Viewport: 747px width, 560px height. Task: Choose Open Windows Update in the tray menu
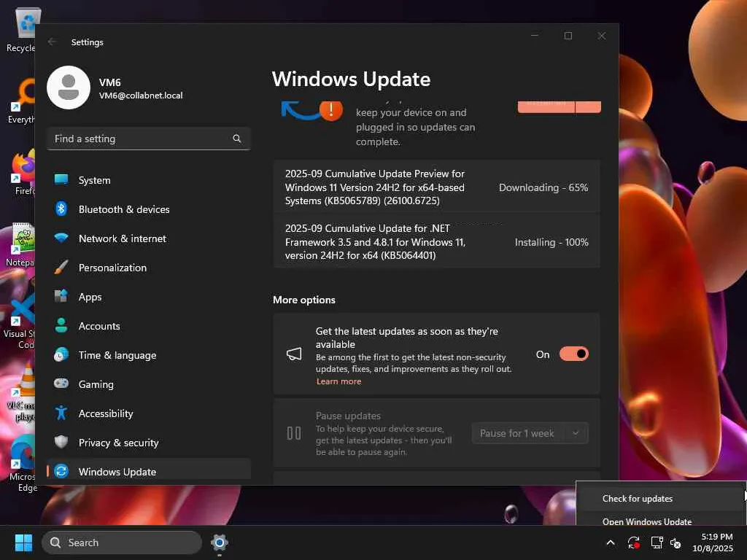[647, 521]
